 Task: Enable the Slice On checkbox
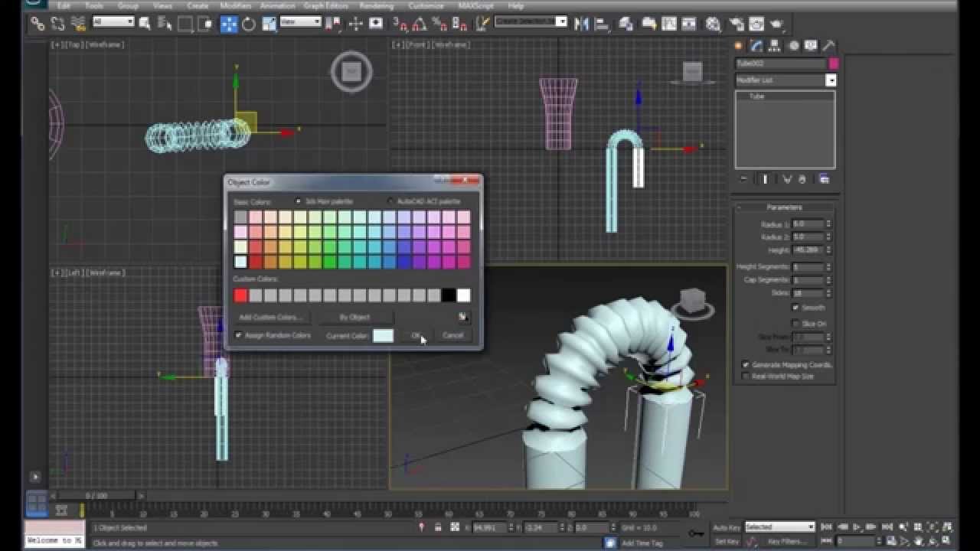tap(795, 324)
